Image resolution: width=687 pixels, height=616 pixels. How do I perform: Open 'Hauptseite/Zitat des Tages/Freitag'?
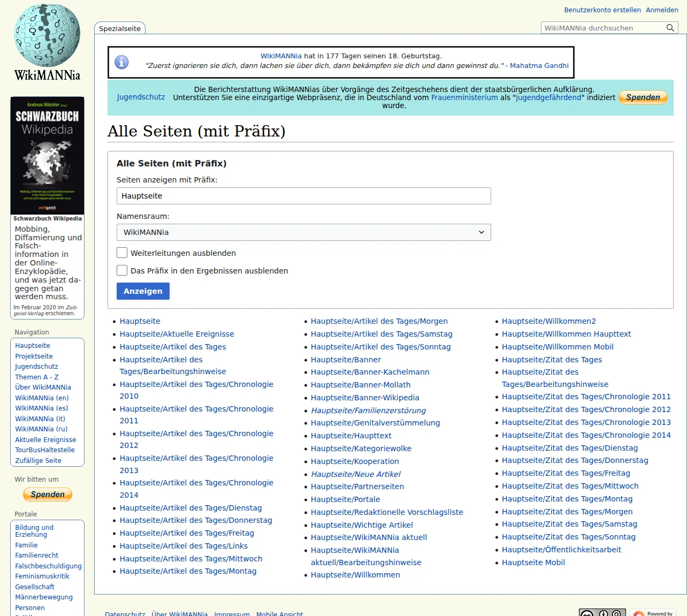(x=566, y=473)
